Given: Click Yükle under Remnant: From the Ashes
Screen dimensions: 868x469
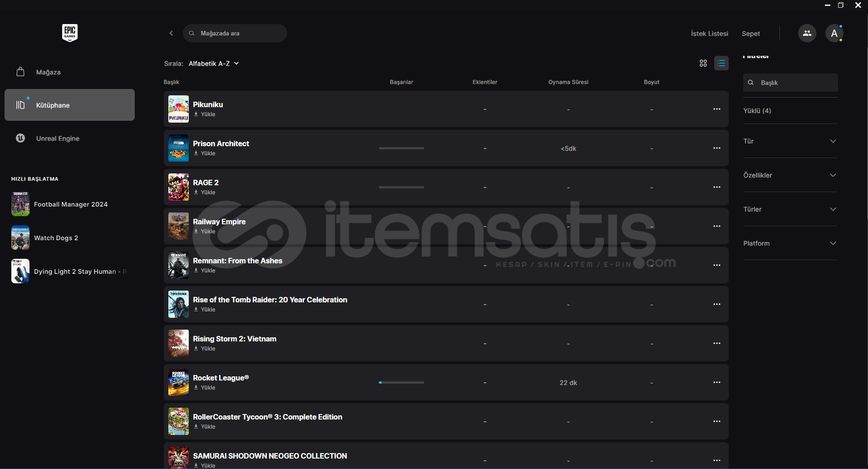Looking at the screenshot, I should coord(205,271).
